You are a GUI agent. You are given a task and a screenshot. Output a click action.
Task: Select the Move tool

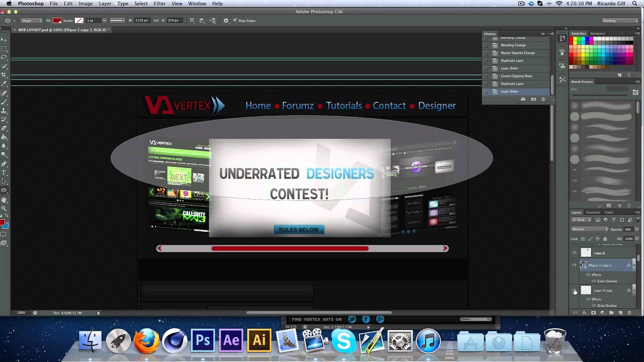4,40
